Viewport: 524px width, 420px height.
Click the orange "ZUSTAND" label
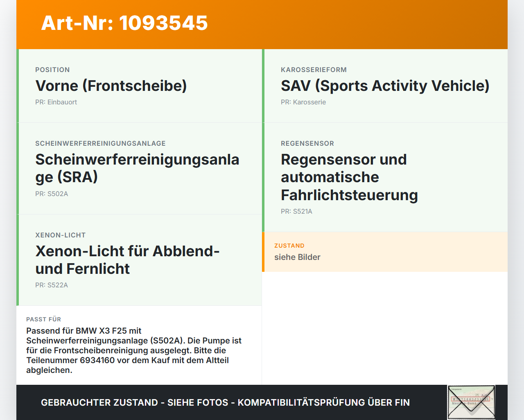(x=289, y=246)
